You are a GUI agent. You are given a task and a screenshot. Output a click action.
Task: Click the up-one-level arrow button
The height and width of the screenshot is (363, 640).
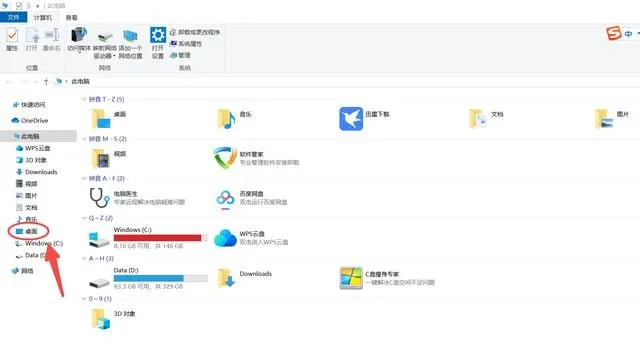coord(46,82)
